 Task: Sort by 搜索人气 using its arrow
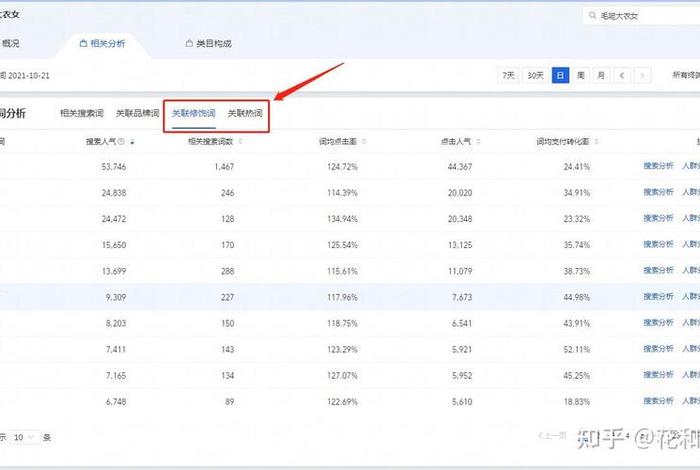[132, 142]
